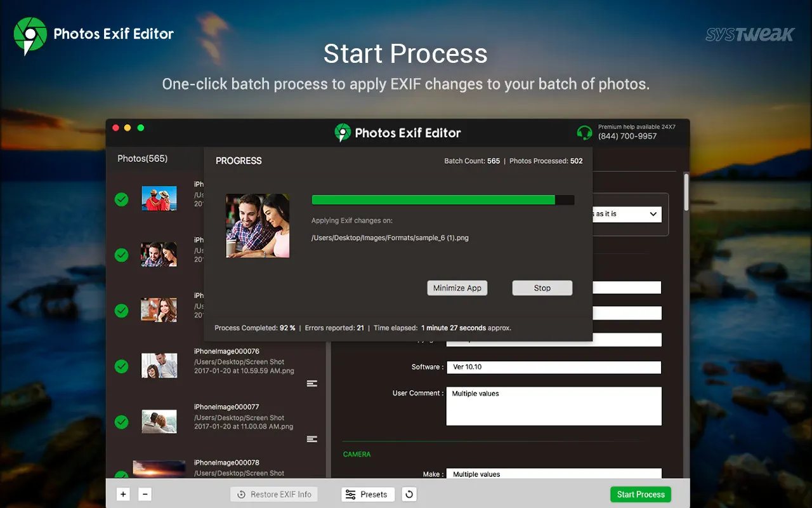Click the green headset support icon
Image resolution: width=812 pixels, height=508 pixels.
584,132
